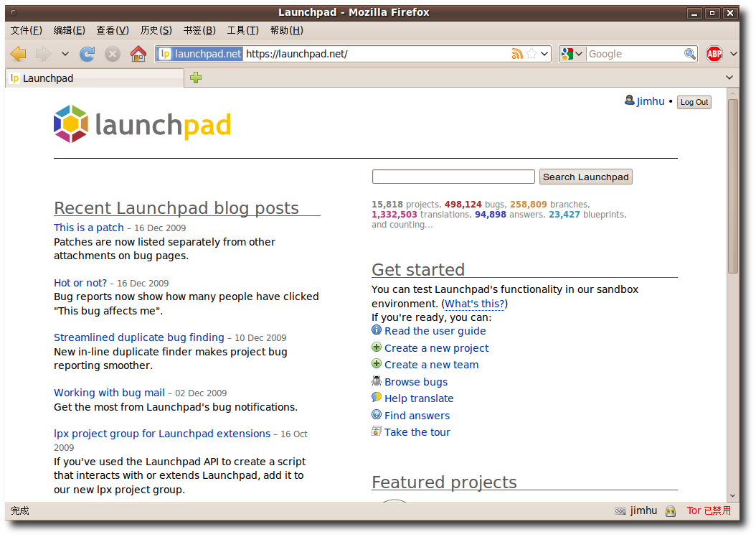Open 'Working with bug mail' post

pos(109,393)
